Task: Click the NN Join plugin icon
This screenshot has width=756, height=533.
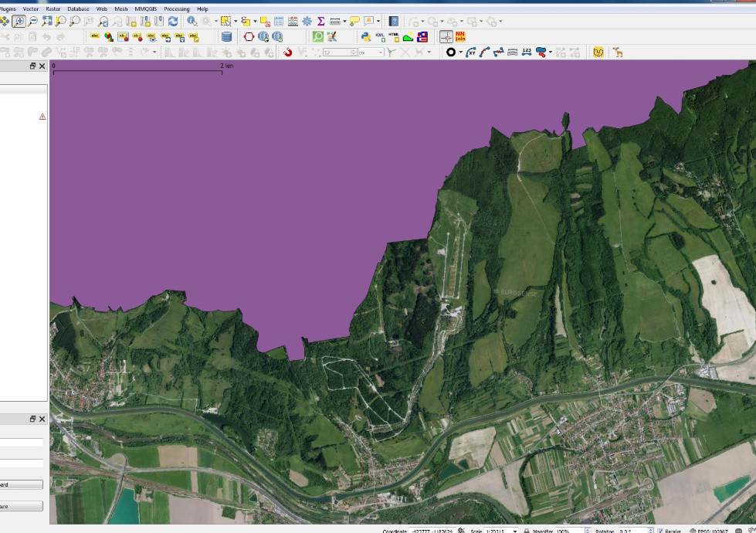Action: tap(460, 36)
